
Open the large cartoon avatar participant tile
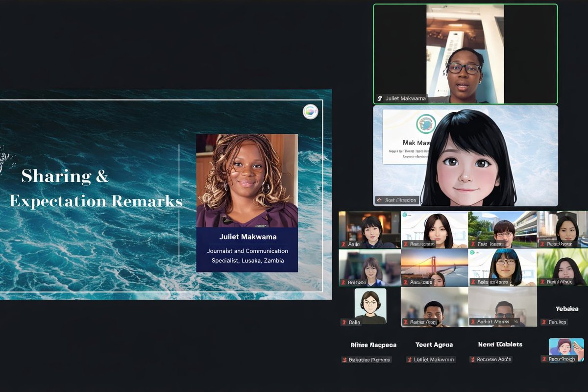pyautogui.click(x=465, y=156)
